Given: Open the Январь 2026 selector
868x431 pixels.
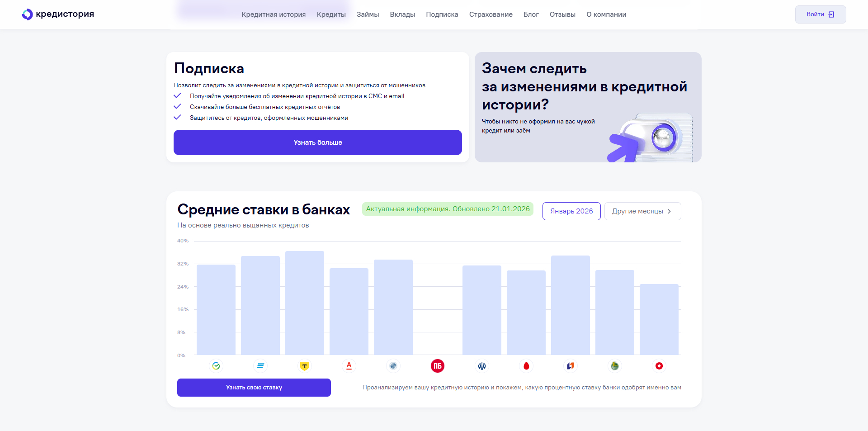Looking at the screenshot, I should coord(571,211).
